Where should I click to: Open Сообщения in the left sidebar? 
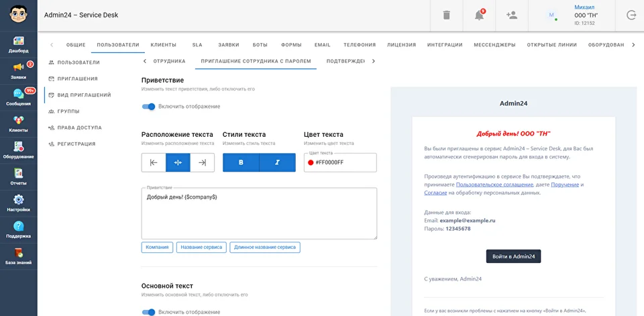tap(19, 98)
